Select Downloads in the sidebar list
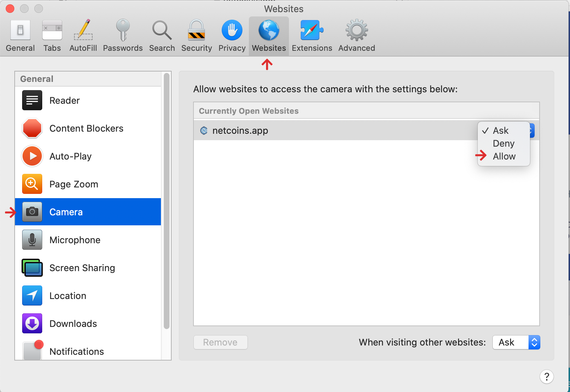 (x=88, y=324)
